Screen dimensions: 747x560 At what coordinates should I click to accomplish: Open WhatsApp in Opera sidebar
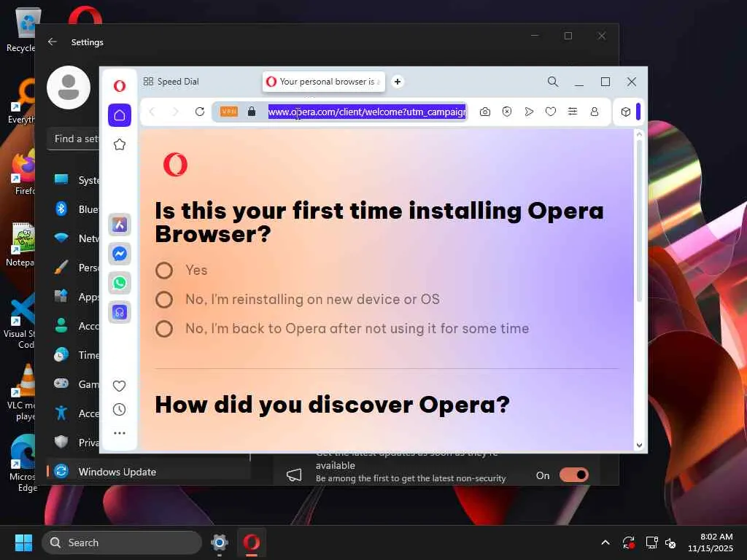(120, 283)
